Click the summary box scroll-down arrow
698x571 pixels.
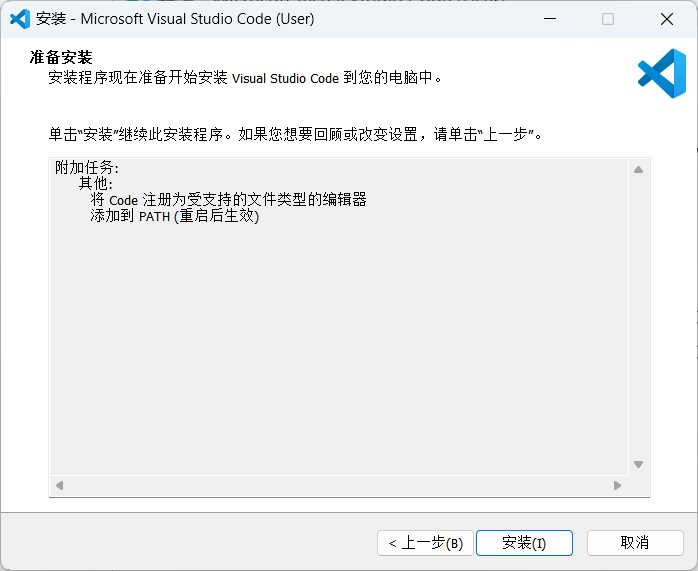(x=638, y=464)
